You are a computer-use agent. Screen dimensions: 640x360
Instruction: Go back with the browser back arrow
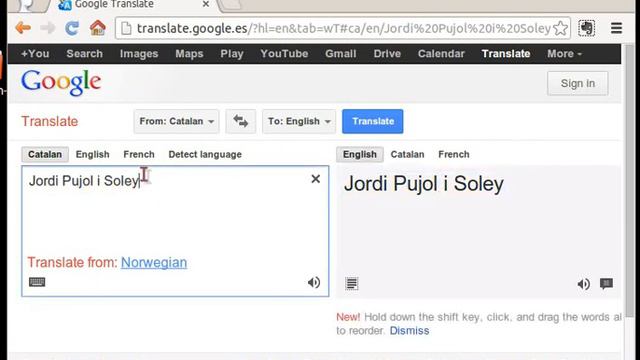tap(23, 28)
